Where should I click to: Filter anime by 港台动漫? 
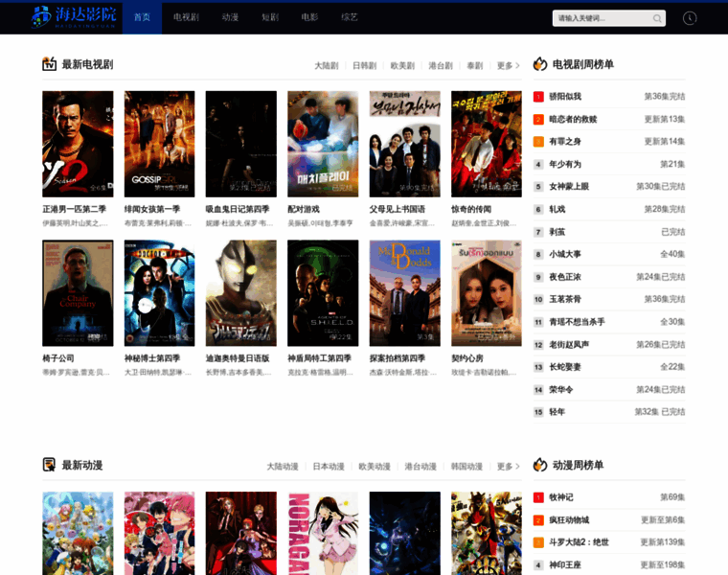pyautogui.click(x=421, y=467)
